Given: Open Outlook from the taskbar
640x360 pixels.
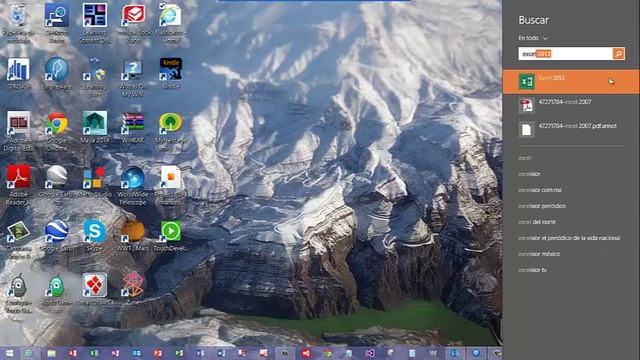Looking at the screenshot, I should click(x=136, y=353).
